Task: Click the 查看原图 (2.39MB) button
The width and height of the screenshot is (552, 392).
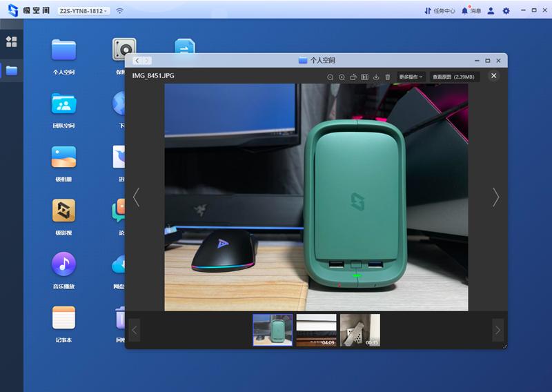Action: pyautogui.click(x=455, y=77)
